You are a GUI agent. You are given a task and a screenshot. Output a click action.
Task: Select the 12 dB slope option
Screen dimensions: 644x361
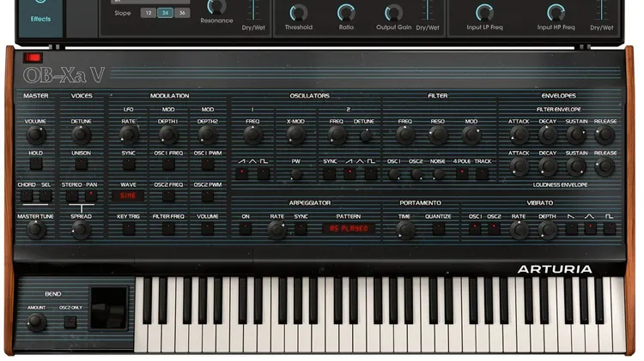point(149,13)
